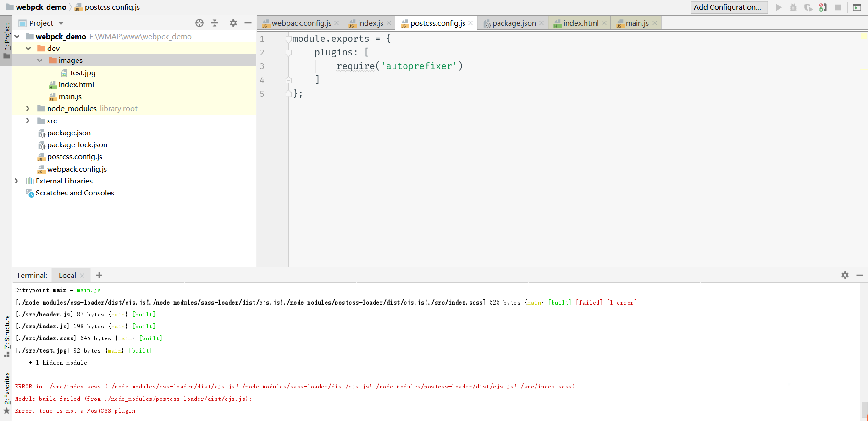The image size is (868, 421).
Task: Close the main.js editor tab
Action: point(655,23)
